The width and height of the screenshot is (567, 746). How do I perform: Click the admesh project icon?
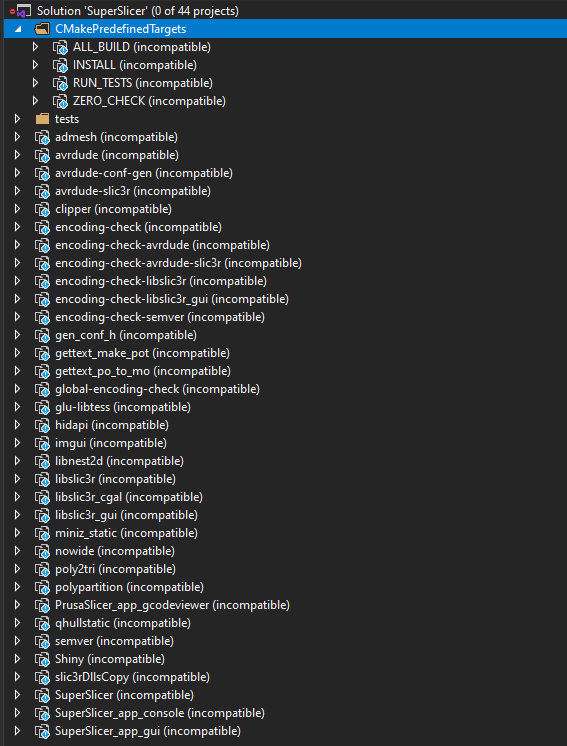point(42,137)
